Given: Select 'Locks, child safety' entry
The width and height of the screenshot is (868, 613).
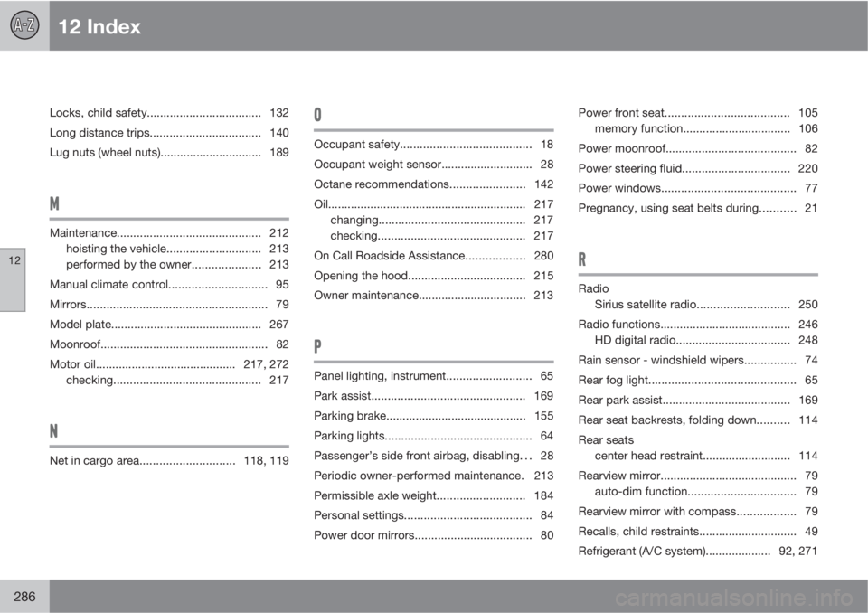Looking at the screenshot, I should 169,113.
